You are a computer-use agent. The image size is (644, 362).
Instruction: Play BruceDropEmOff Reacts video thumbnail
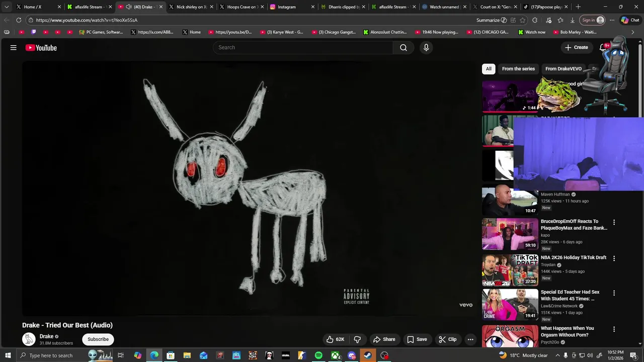[510, 234]
